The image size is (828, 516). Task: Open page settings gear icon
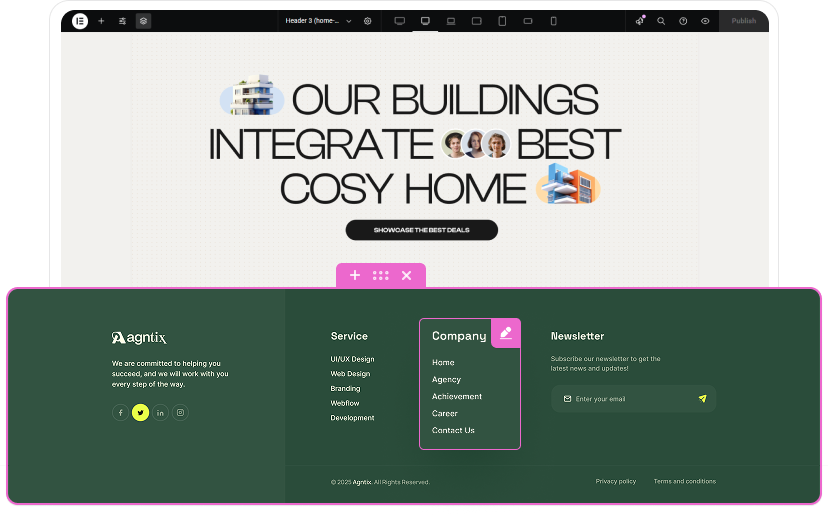pyautogui.click(x=367, y=21)
